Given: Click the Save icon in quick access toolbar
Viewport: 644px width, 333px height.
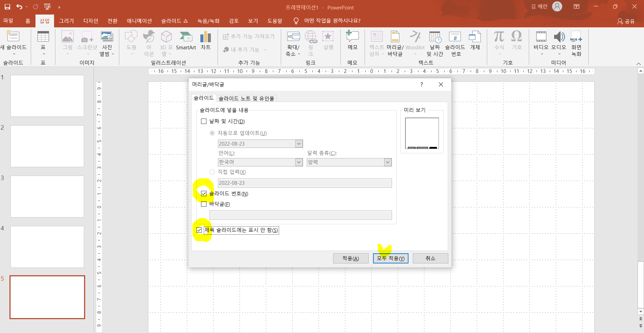Looking at the screenshot, I should click(x=7, y=7).
